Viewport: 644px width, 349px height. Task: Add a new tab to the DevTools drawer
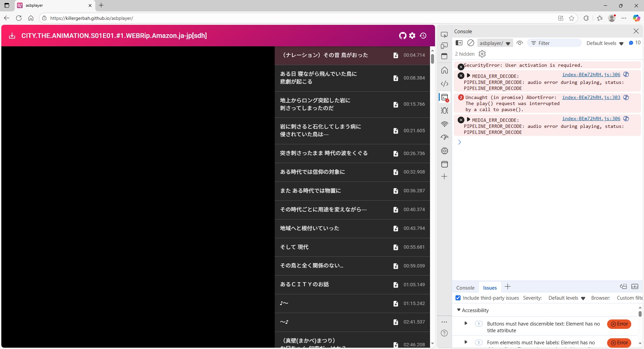click(x=507, y=287)
